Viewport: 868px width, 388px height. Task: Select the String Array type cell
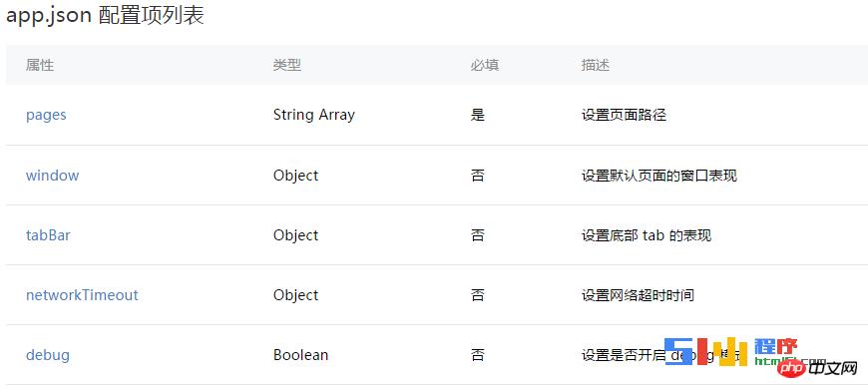pyautogui.click(x=314, y=115)
